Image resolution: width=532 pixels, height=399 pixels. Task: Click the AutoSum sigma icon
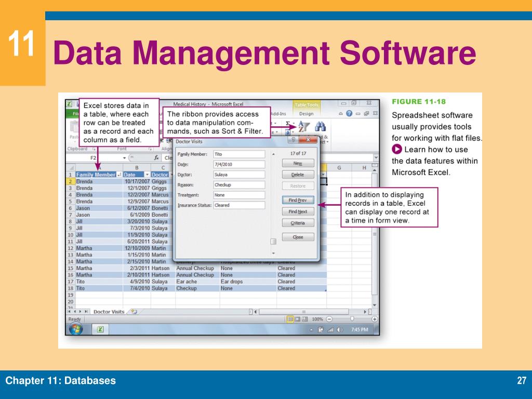point(288,124)
